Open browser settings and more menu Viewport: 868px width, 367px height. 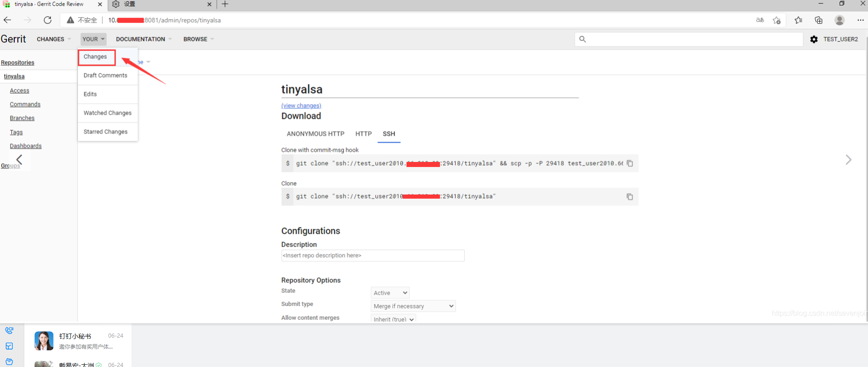860,20
